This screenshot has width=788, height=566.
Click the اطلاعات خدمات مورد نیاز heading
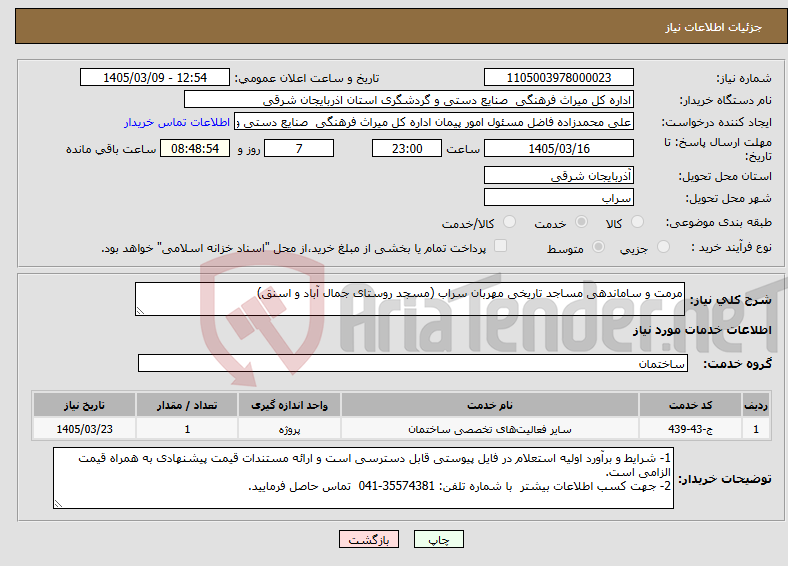pos(702,330)
